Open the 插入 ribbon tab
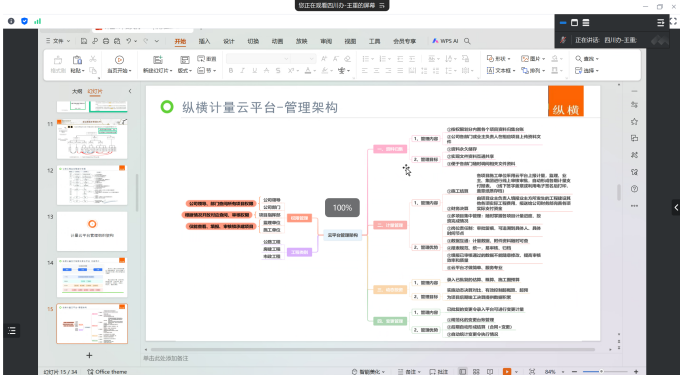Viewport: 680px width, 375px height. [x=204, y=41]
